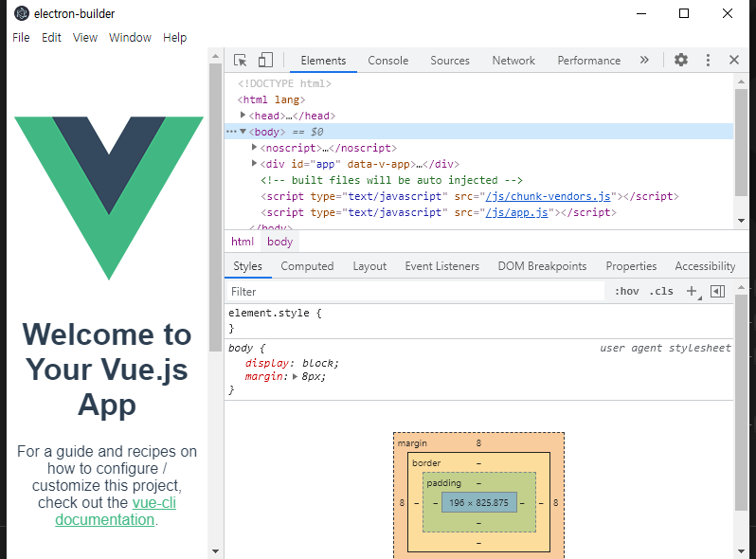Image resolution: width=756 pixels, height=559 pixels.
Task: Click the Welcome to Your Vue.js App heading
Action: 107,370
